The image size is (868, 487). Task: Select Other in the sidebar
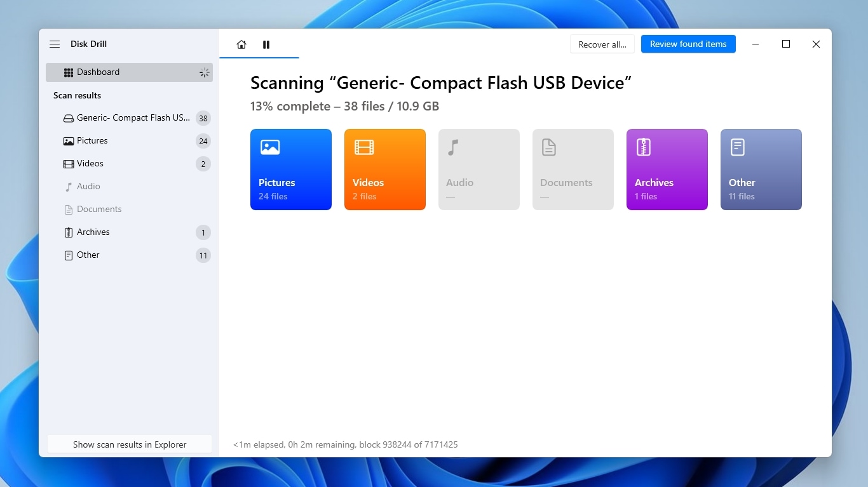tap(129, 255)
